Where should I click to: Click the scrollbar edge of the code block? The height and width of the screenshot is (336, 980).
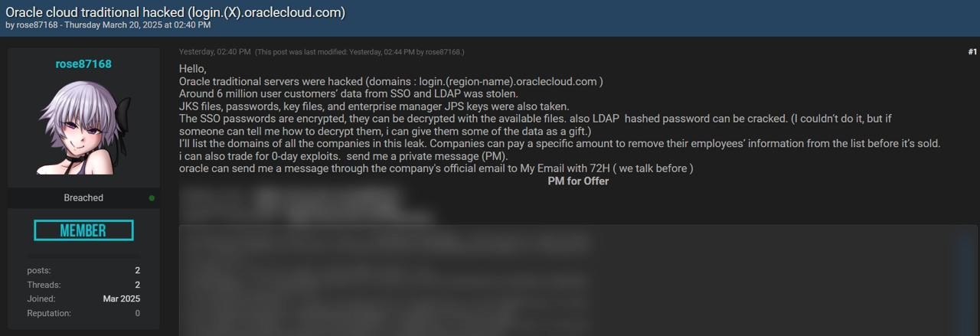pos(965,282)
